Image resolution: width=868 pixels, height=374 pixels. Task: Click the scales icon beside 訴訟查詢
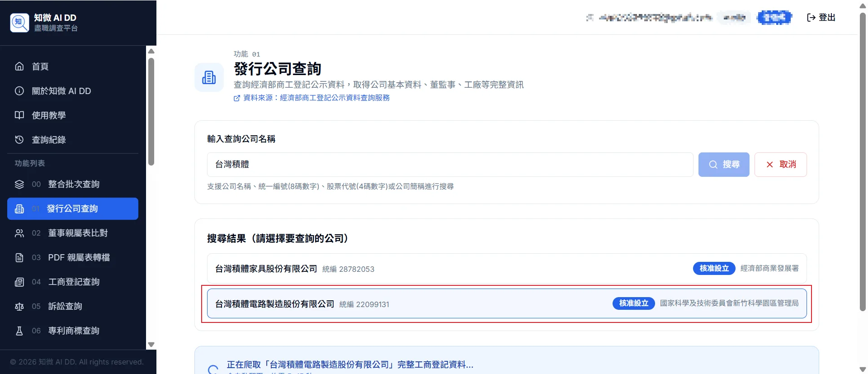[19, 306]
